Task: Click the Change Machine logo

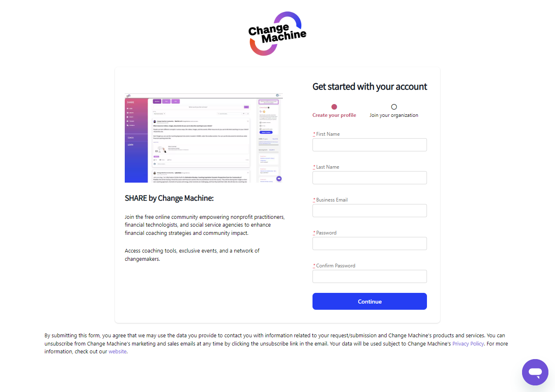Action: tap(277, 34)
